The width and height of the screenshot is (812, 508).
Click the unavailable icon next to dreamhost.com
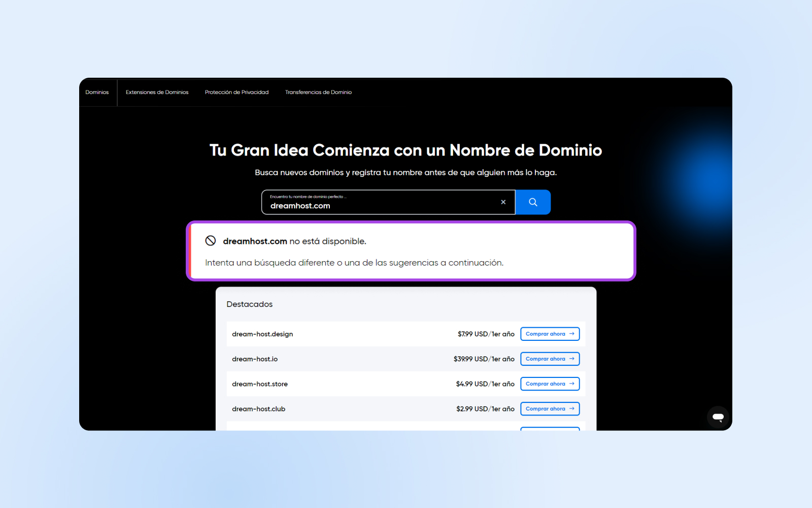(x=211, y=241)
